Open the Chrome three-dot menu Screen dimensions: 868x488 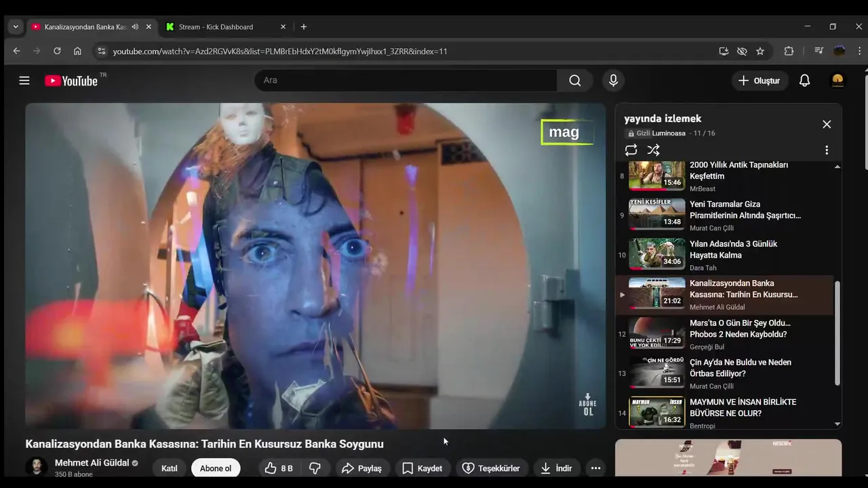click(859, 52)
